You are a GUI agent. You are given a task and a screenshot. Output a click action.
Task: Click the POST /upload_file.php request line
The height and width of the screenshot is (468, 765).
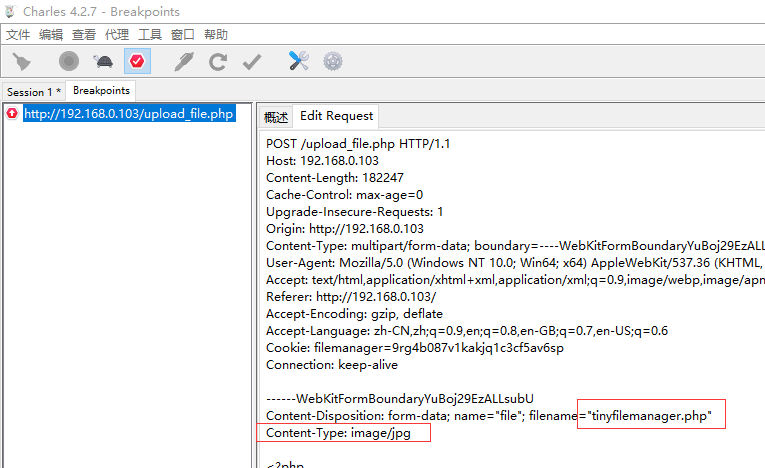(x=358, y=144)
